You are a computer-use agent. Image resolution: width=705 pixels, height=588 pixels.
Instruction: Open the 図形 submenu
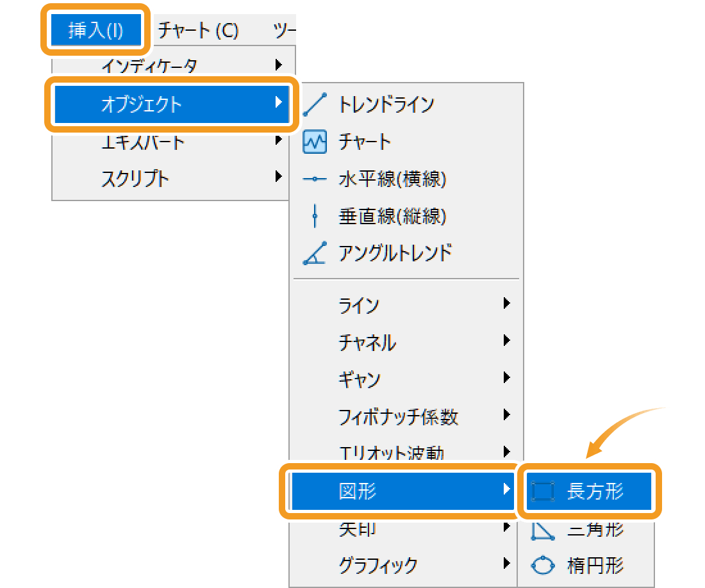(x=403, y=491)
